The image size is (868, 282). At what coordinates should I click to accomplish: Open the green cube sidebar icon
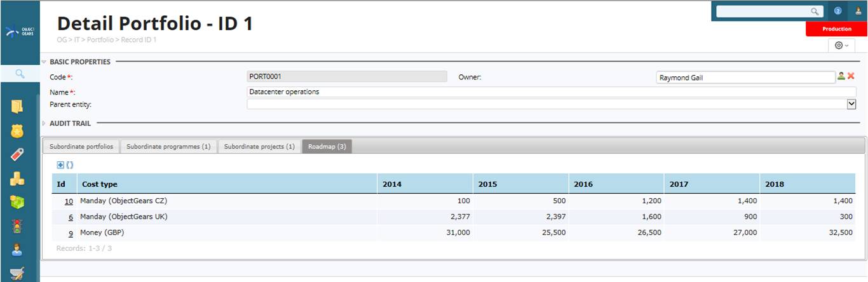coord(17,202)
